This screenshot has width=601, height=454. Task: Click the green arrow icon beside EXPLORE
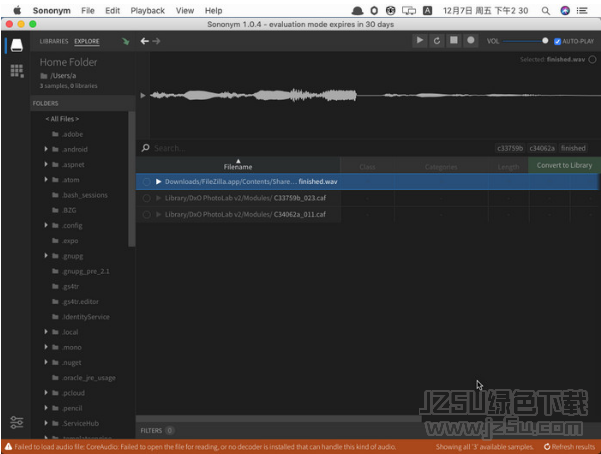126,41
